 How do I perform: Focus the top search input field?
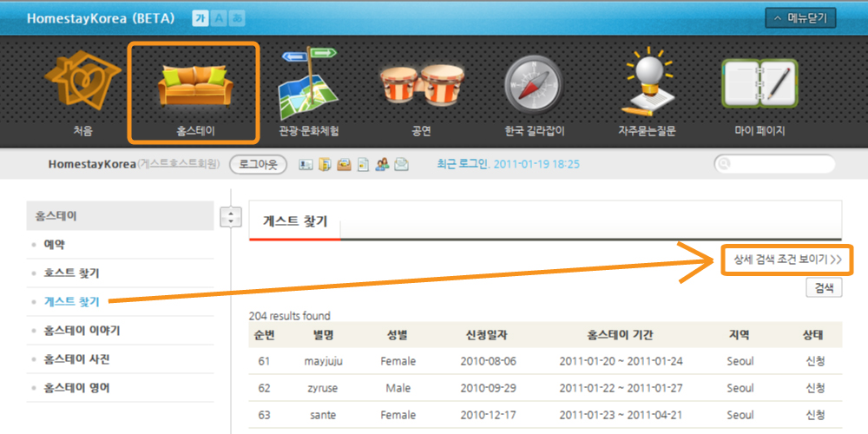point(774,164)
